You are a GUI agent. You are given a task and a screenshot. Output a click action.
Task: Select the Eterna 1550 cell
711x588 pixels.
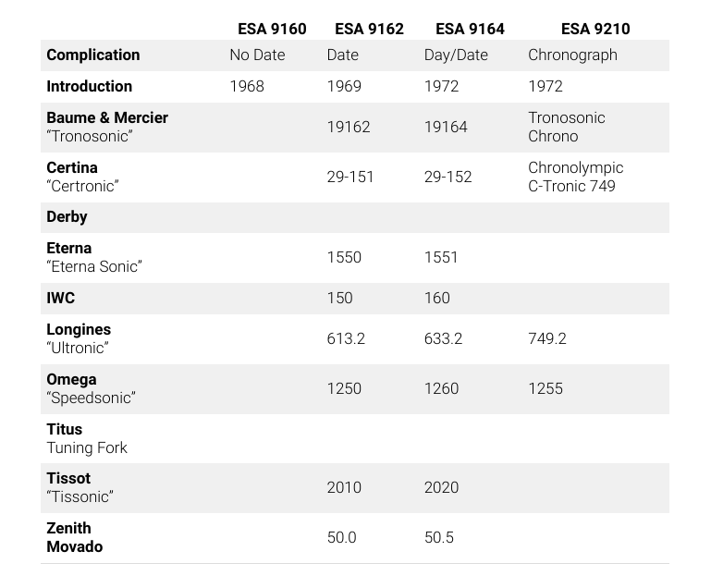click(344, 257)
